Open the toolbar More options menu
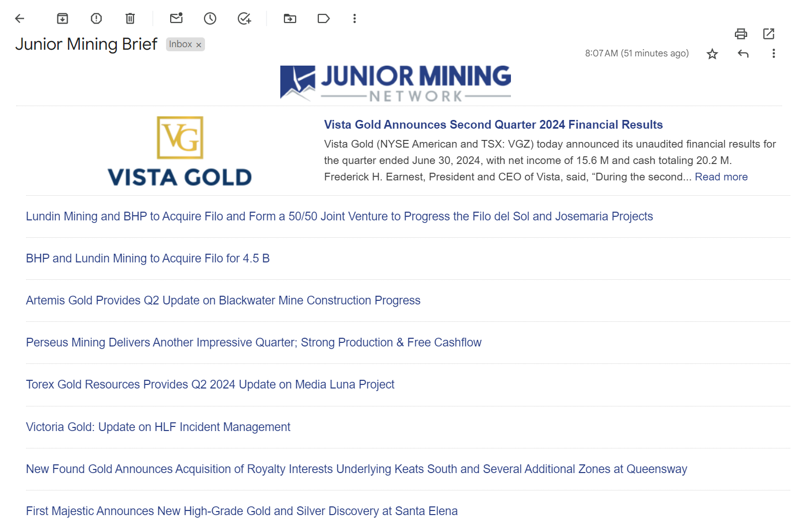The height and width of the screenshot is (532, 802). coord(355,18)
